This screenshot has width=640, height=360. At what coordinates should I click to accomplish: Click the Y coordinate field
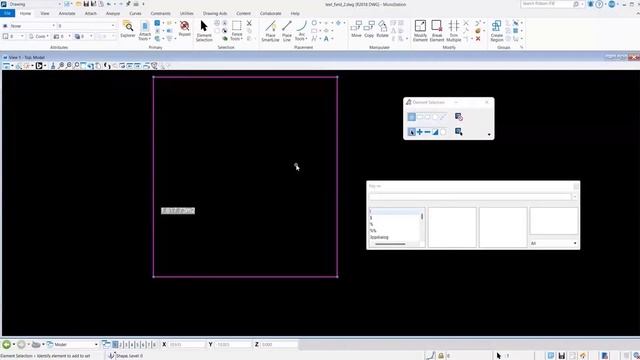pyautogui.click(x=233, y=344)
